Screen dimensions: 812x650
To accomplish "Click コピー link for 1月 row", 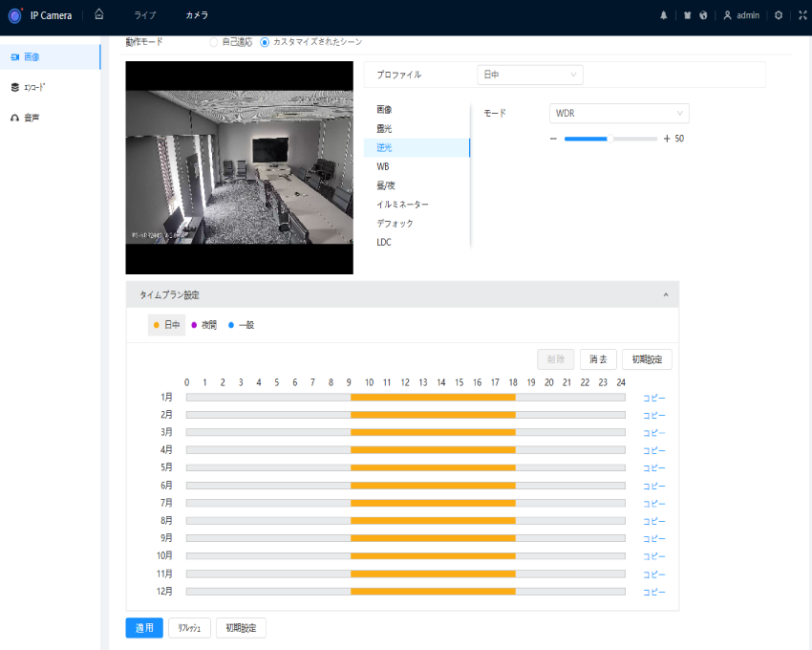I will pos(653,398).
